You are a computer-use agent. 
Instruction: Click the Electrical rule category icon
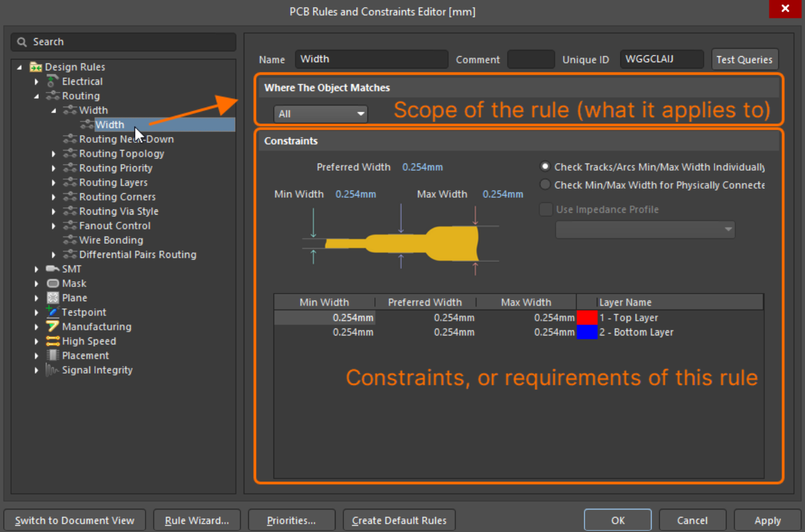(52, 81)
